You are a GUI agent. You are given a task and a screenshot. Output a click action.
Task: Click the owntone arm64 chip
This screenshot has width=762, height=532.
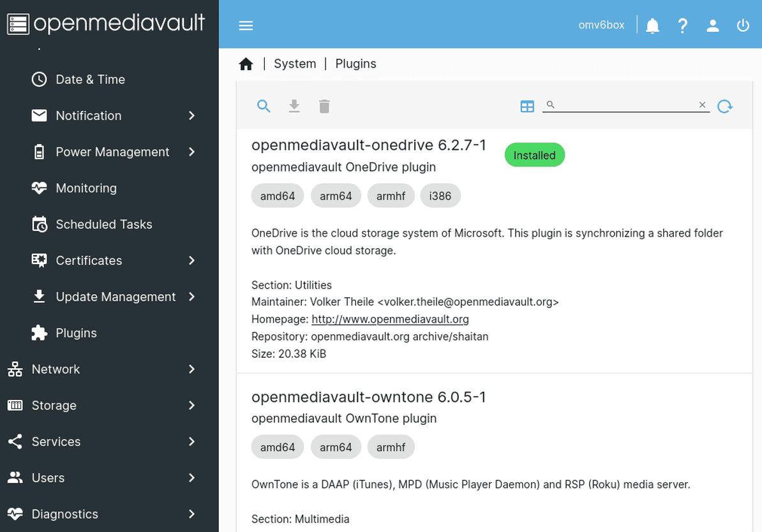pyautogui.click(x=336, y=447)
